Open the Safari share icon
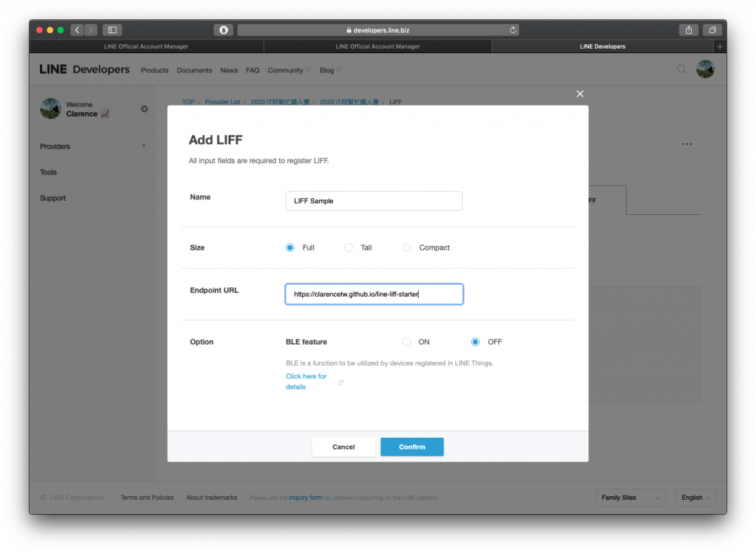The image size is (756, 553). point(689,30)
